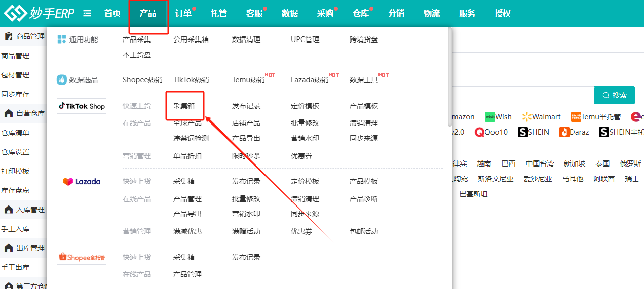Open the 仓库 top menu
The width and height of the screenshot is (644, 289).
click(x=361, y=14)
